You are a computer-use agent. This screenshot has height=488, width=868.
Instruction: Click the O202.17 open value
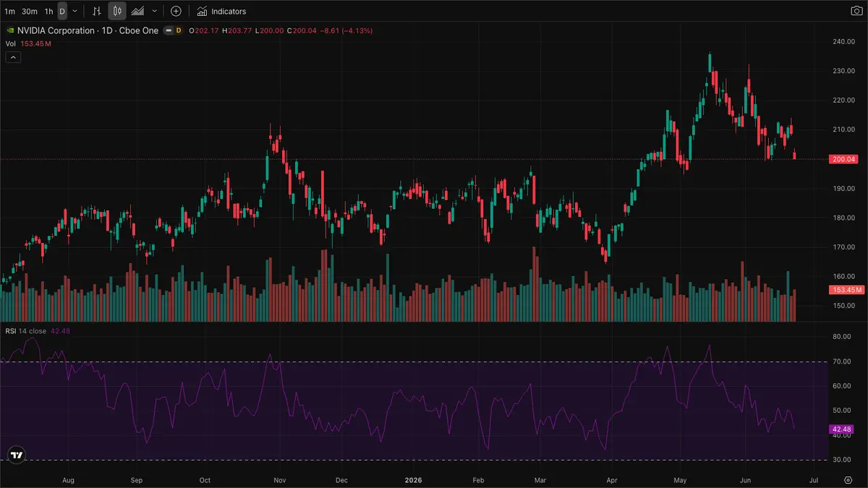pos(204,31)
